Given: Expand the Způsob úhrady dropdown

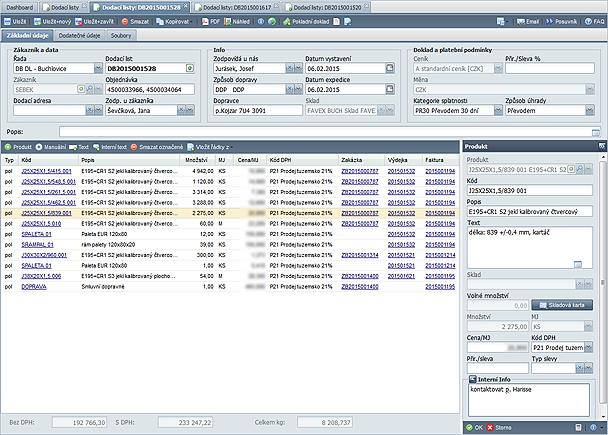Looking at the screenshot, I should tap(590, 110).
